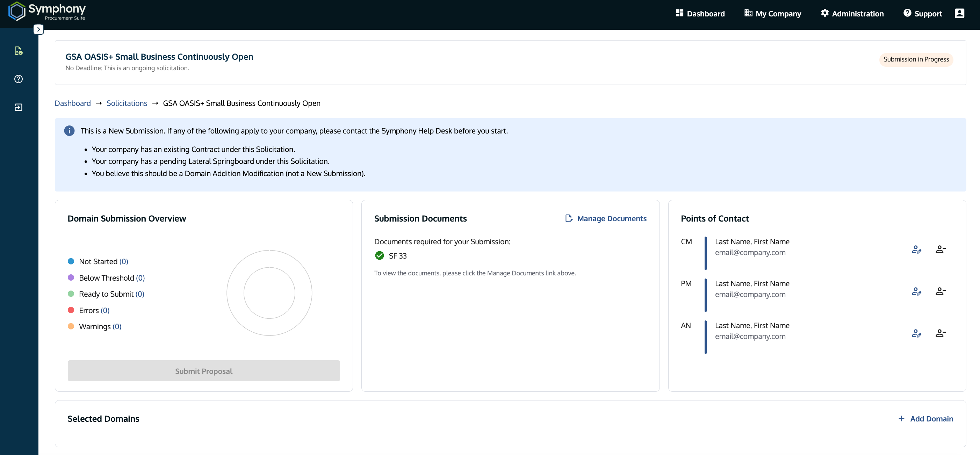The image size is (980, 455).
Task: Click the sign-out sidebar icon
Action: (18, 107)
